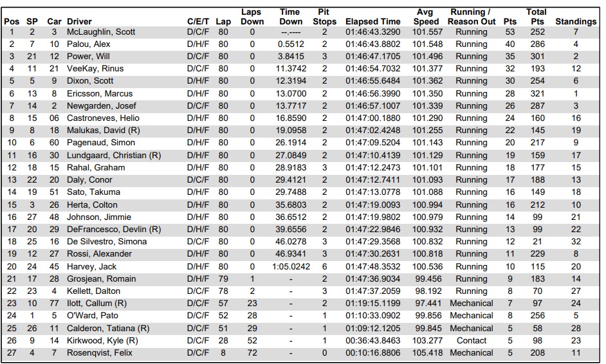The height and width of the screenshot is (364, 606).
Task: Select De Silvestro, Simona entry
Action: coord(107,242)
